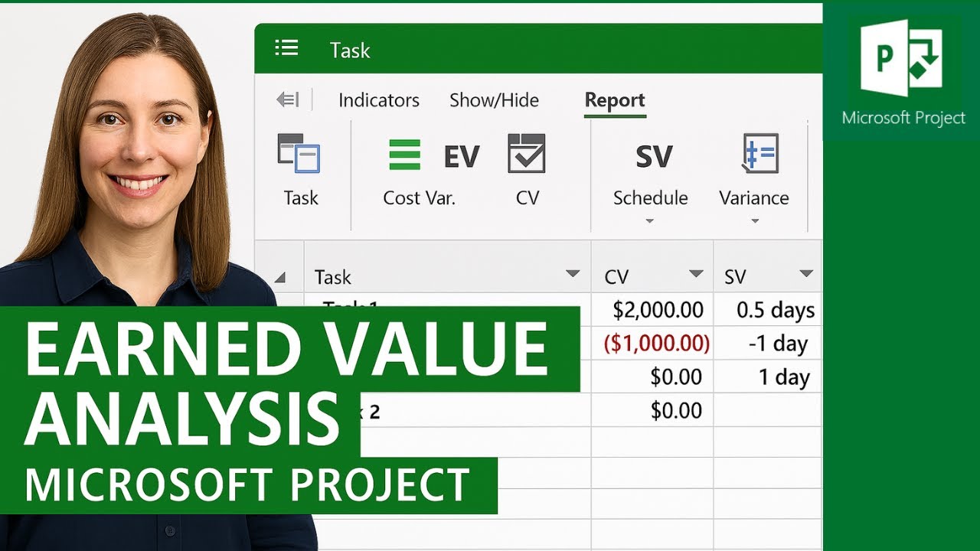
Task: Select the 0.5 days SV cell
Action: tap(768, 309)
